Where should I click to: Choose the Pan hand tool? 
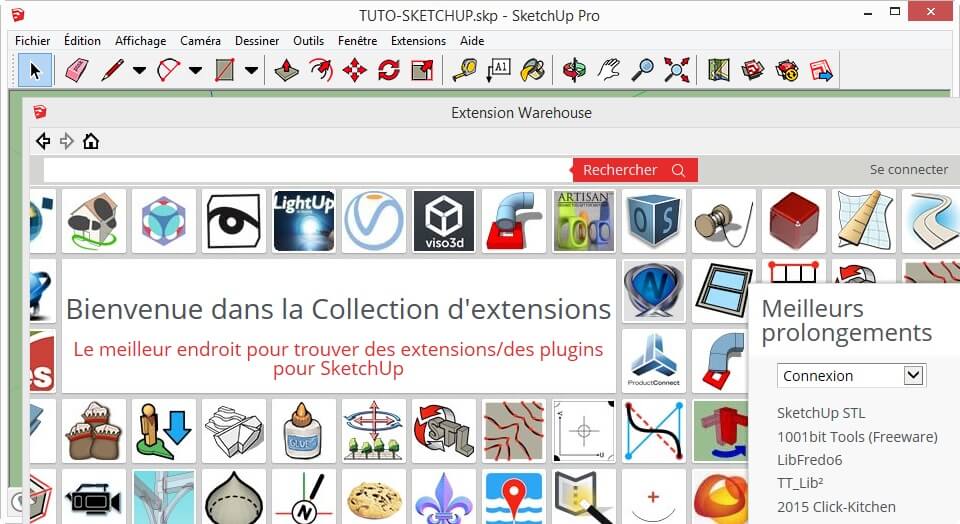point(609,70)
